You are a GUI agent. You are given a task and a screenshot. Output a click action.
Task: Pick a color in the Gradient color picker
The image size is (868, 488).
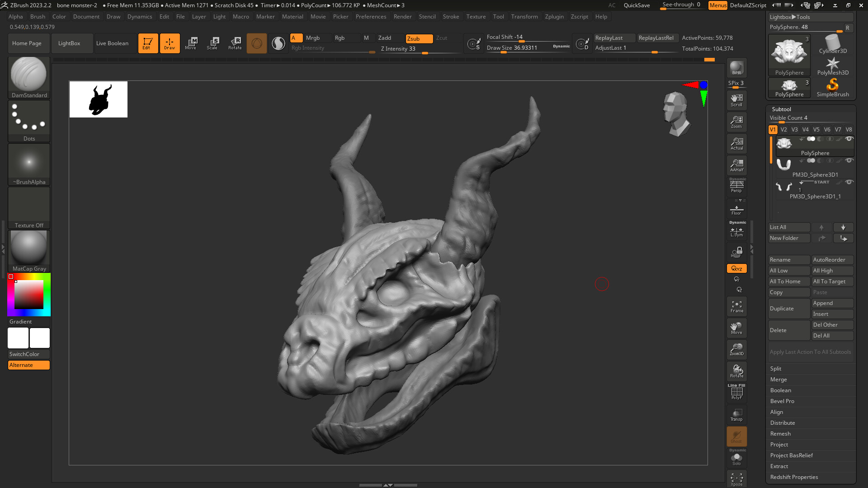[x=28, y=294]
